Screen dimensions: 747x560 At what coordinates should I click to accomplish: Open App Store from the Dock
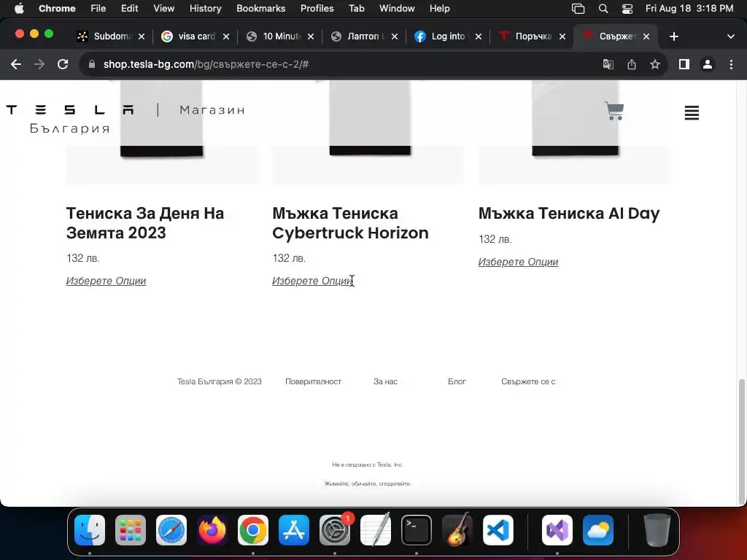coord(294,530)
